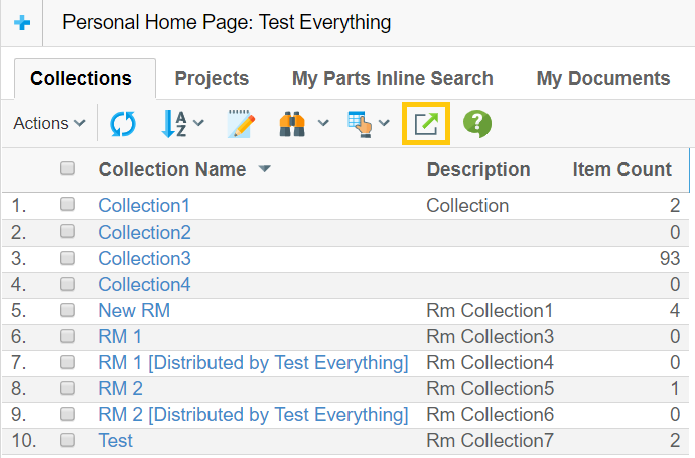Click the notepad edit icon
The height and width of the screenshot is (458, 695).
(241, 124)
